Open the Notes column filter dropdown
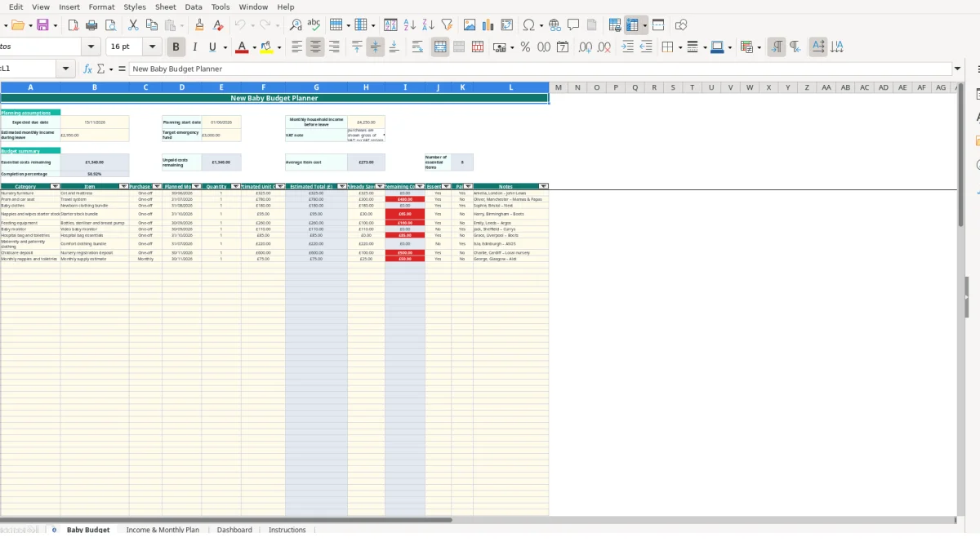This screenshot has width=980, height=551. pyautogui.click(x=544, y=186)
